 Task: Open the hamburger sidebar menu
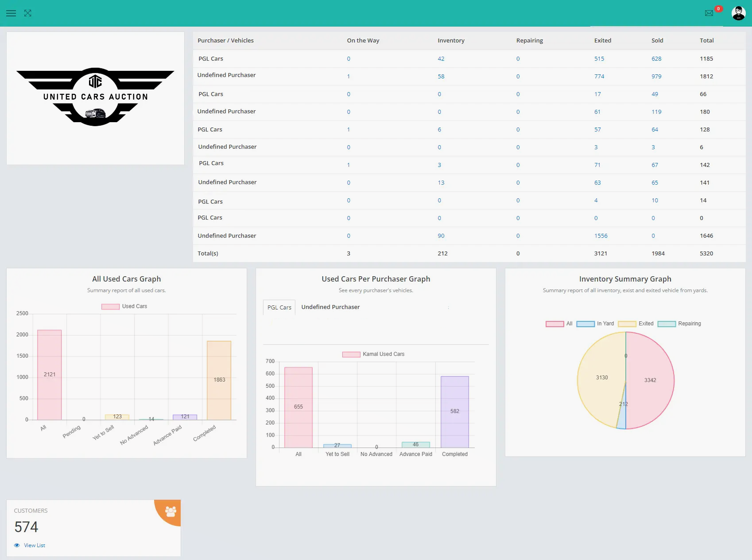(x=11, y=13)
